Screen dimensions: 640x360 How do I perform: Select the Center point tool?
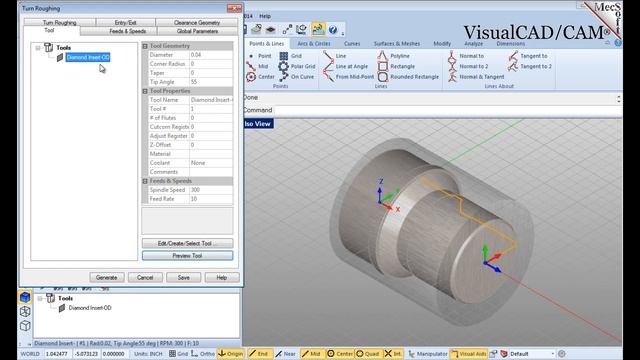(x=260, y=77)
